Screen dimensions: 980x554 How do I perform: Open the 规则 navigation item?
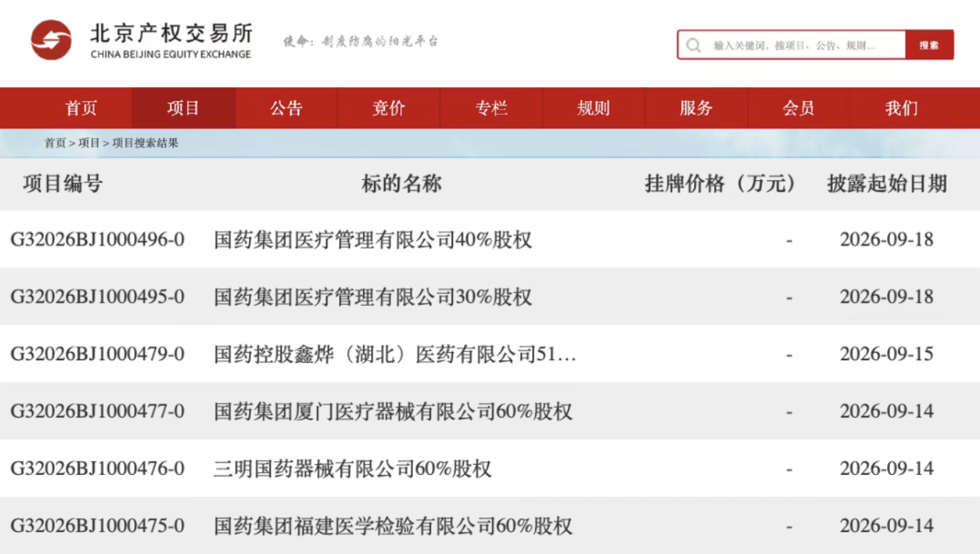click(x=593, y=108)
